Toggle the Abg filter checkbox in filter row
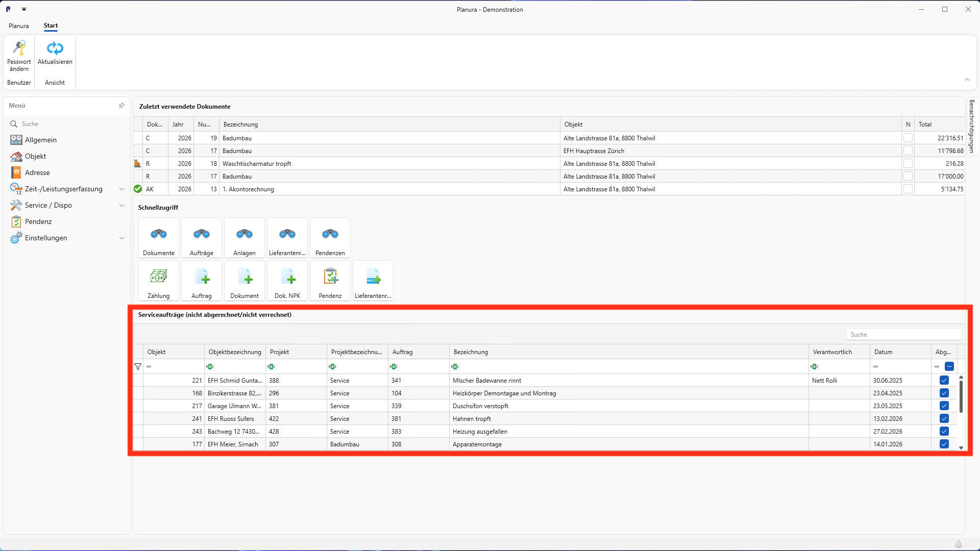The image size is (980, 551). click(x=949, y=366)
